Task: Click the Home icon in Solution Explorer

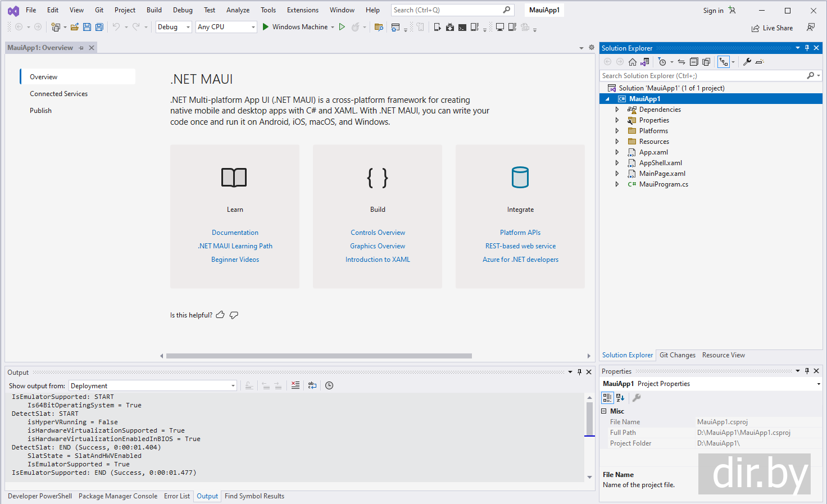Action: click(633, 62)
